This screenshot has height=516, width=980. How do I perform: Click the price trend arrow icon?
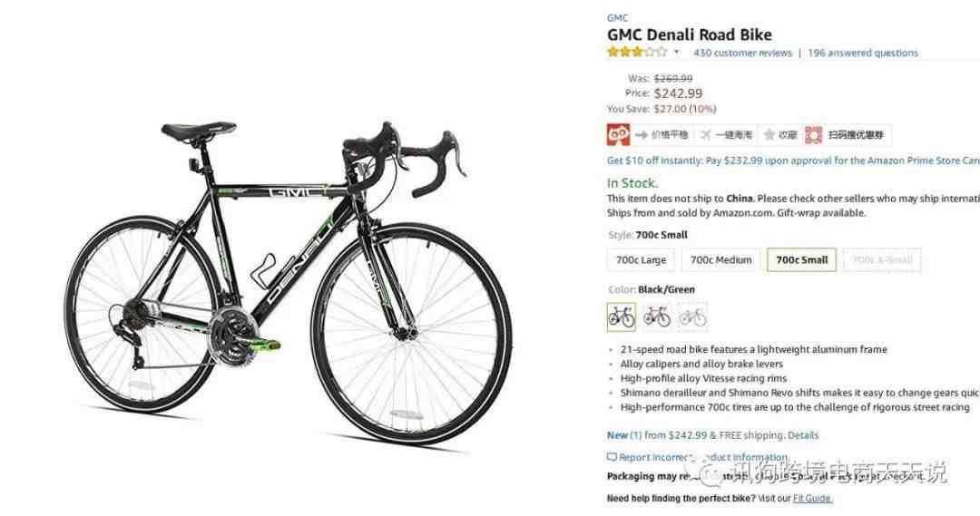pyautogui.click(x=642, y=135)
